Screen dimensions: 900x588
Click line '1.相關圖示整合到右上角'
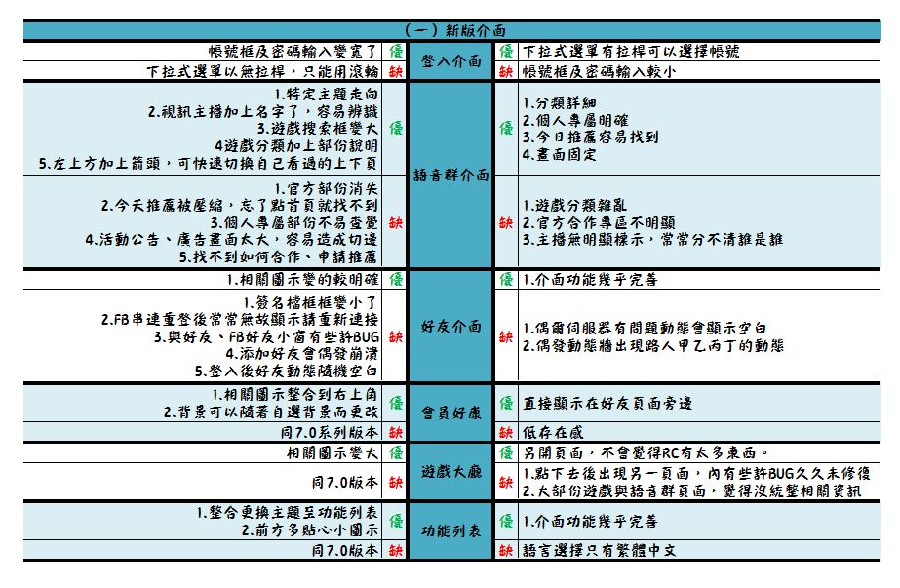click(295, 395)
